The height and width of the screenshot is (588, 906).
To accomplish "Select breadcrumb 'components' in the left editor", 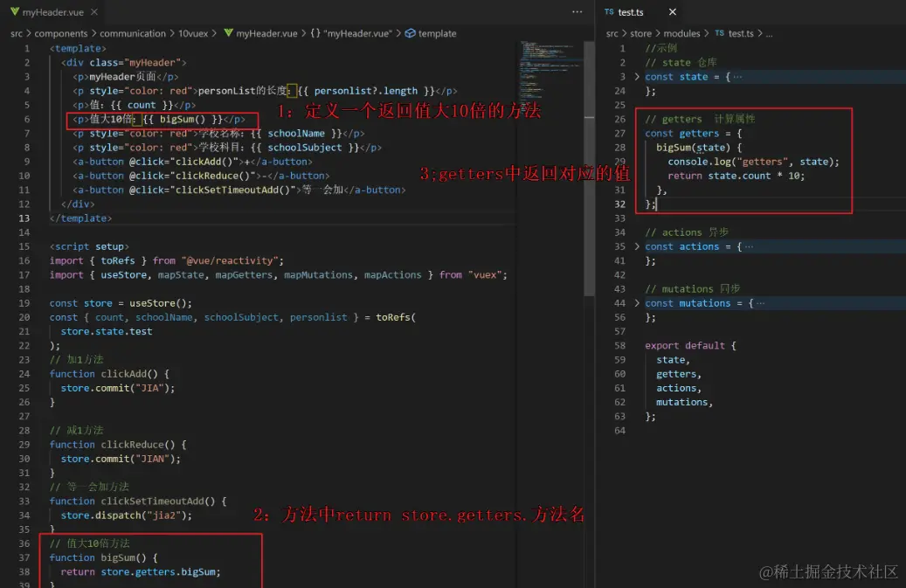I will [60, 33].
